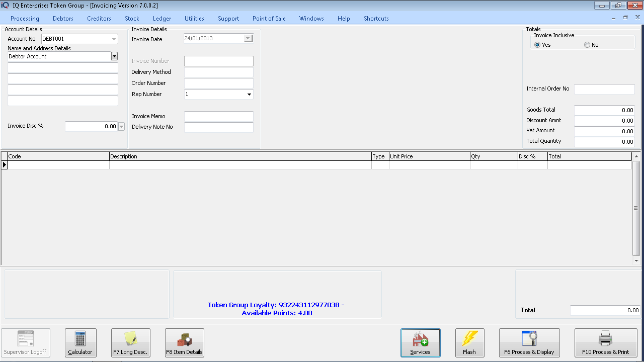Restore the inner invoicing window
Screen dimensions: 644x362
point(626,17)
